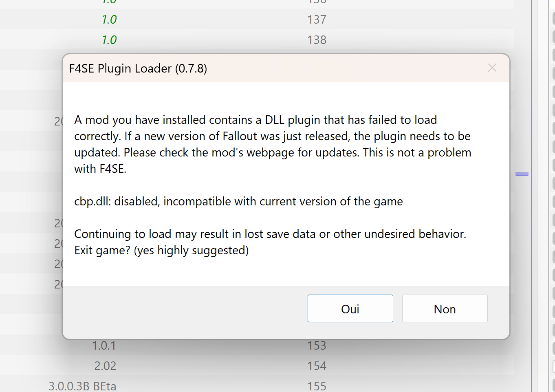Close the F4SE Plugin Loader dialog
The width and height of the screenshot is (555, 392).
[x=492, y=68]
